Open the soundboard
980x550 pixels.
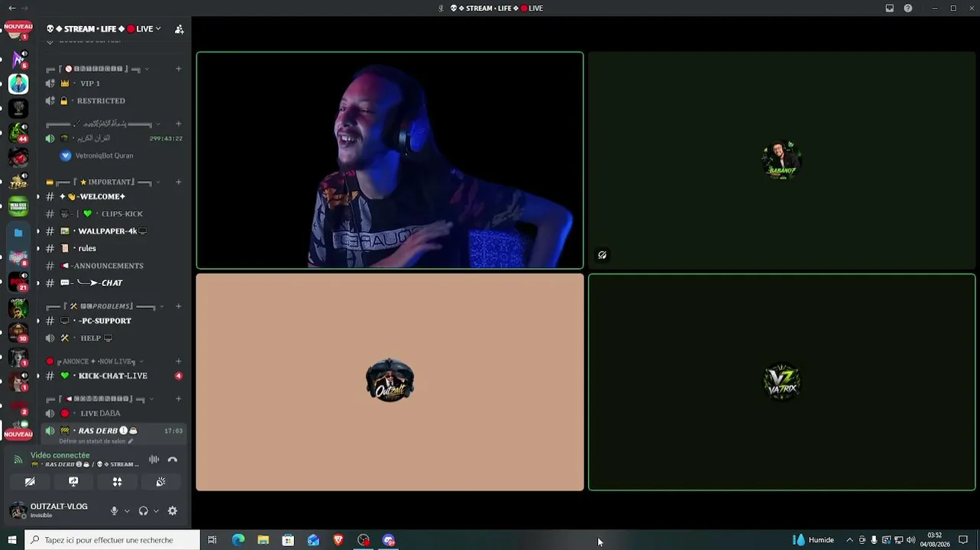tap(160, 482)
